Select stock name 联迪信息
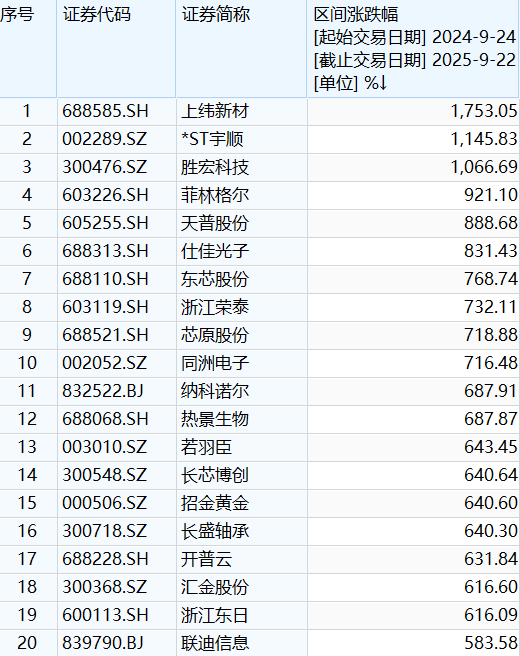Screen dimensions: 520x656 pyautogui.click(x=215, y=643)
